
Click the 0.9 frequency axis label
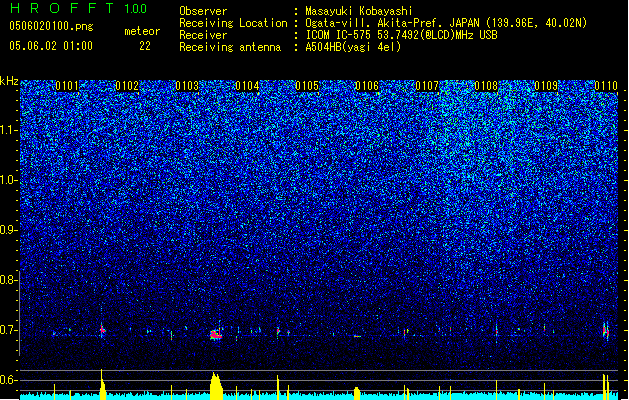tap(8, 230)
